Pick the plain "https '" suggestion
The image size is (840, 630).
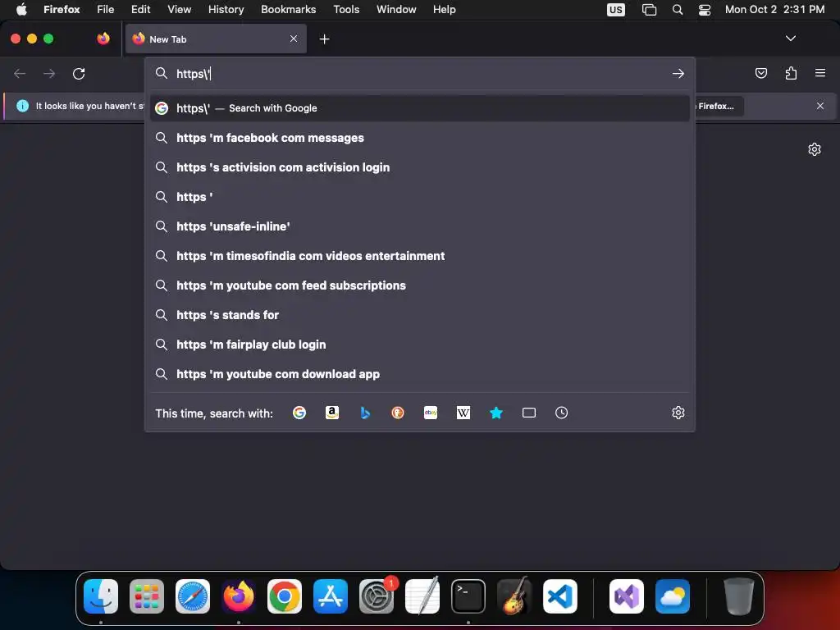tap(419, 197)
